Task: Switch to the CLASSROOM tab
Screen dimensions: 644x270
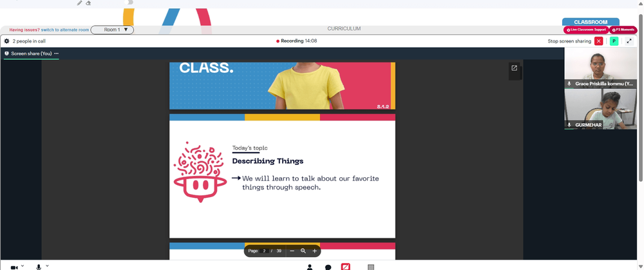Action: (591, 22)
